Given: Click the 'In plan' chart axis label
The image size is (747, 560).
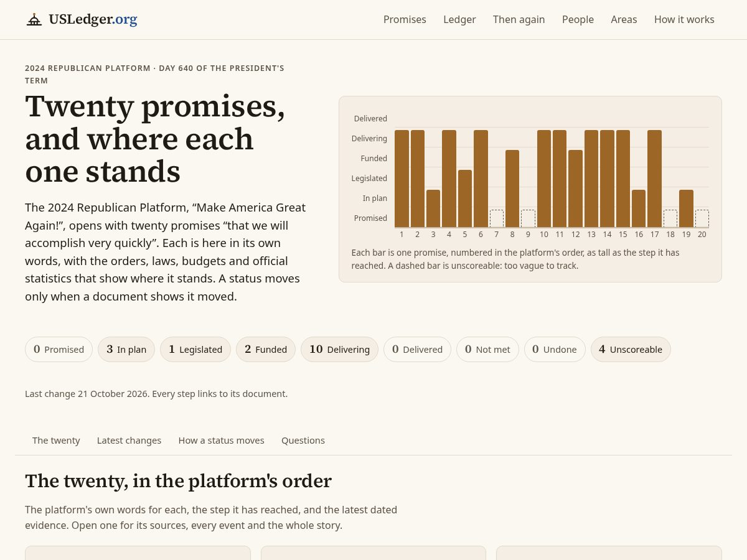Looking at the screenshot, I should pyautogui.click(x=375, y=198).
